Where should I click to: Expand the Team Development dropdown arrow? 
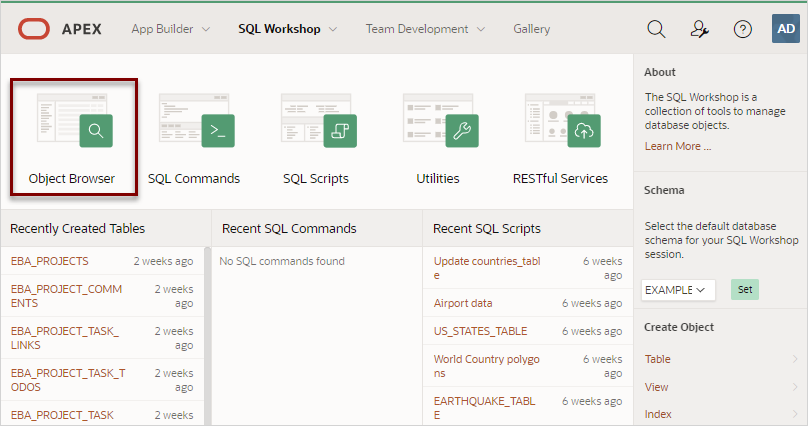coord(481,29)
